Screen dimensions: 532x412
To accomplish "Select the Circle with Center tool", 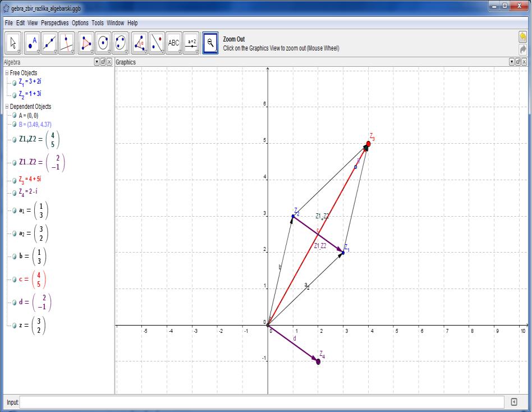I will pos(103,43).
